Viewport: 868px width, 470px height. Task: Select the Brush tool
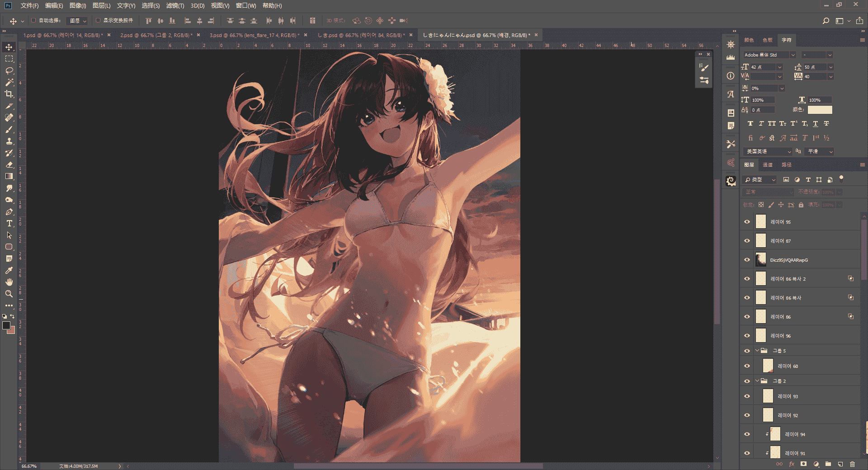click(x=9, y=129)
